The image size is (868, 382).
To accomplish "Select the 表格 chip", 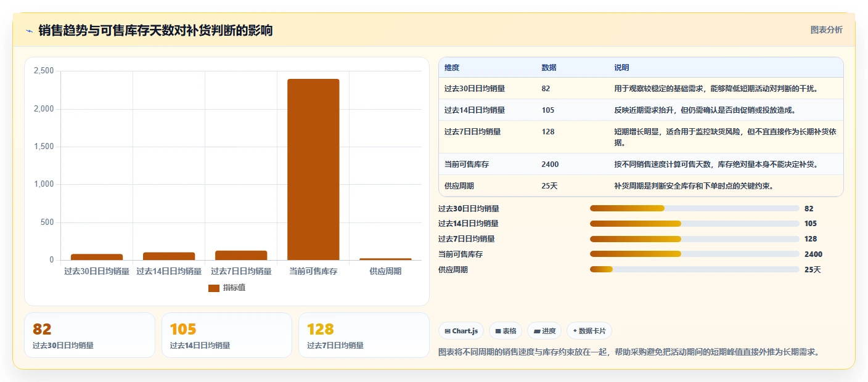I will [x=506, y=331].
